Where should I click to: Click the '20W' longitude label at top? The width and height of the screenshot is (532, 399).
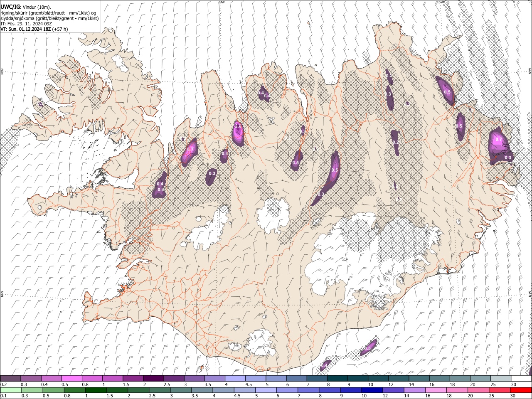(221, 2)
